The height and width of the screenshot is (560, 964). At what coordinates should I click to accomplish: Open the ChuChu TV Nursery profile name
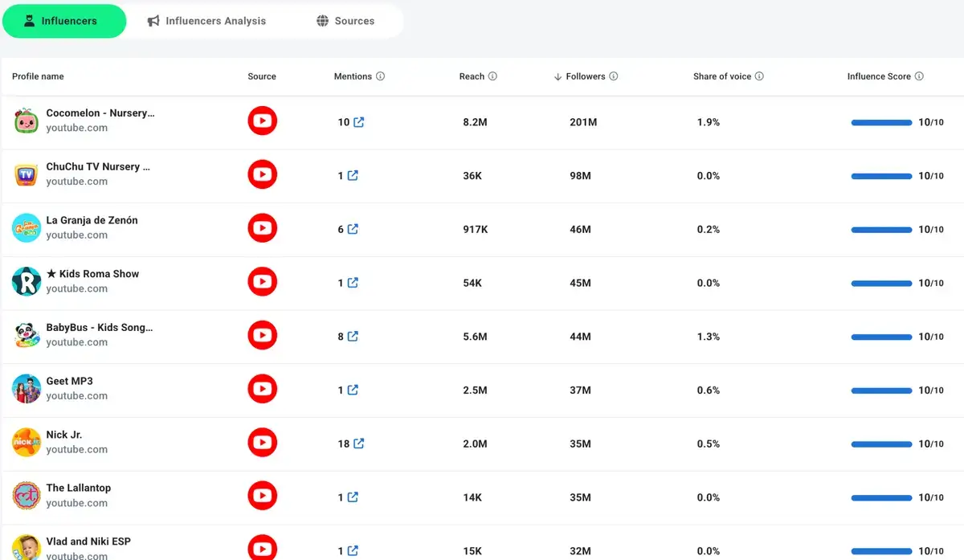click(x=98, y=167)
